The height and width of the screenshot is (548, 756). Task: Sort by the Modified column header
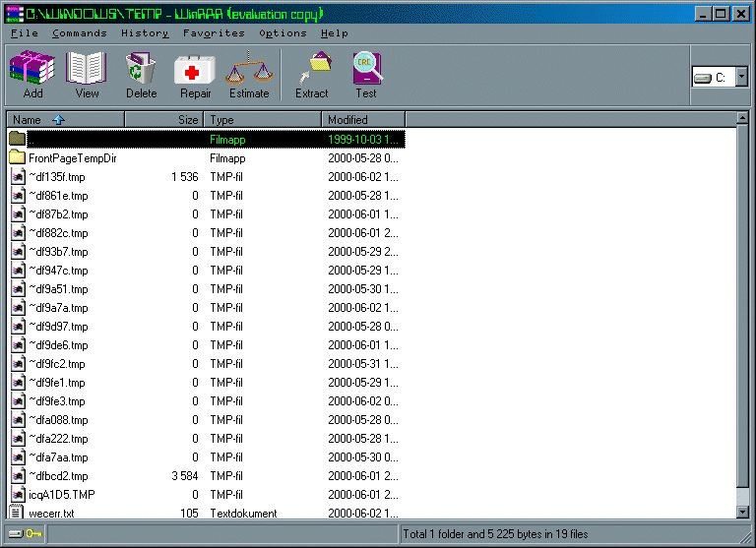point(363,119)
